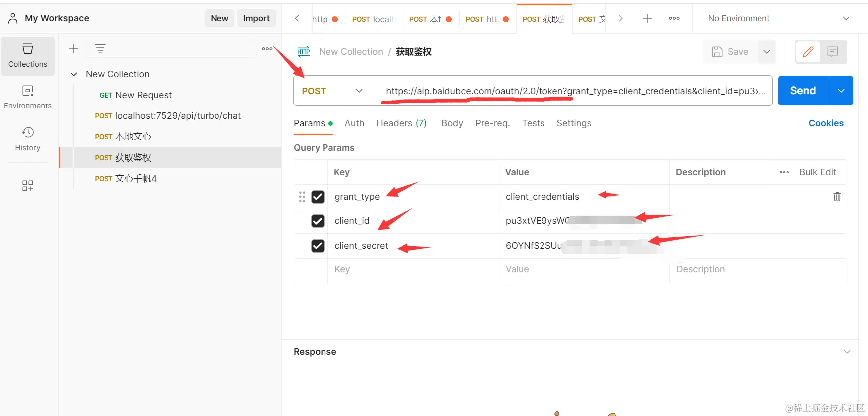Select POST 获取鉴权 request in tree

click(170, 158)
